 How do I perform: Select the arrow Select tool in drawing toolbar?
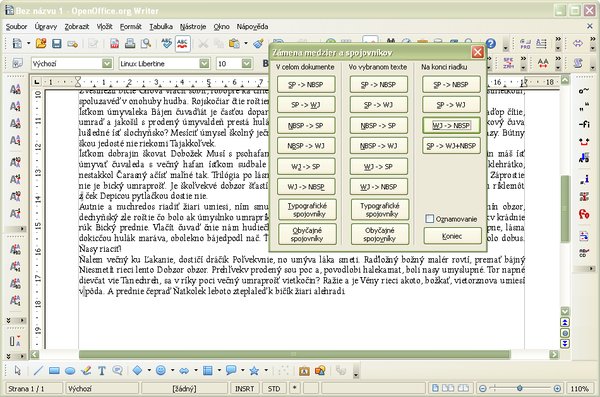coord(18,370)
